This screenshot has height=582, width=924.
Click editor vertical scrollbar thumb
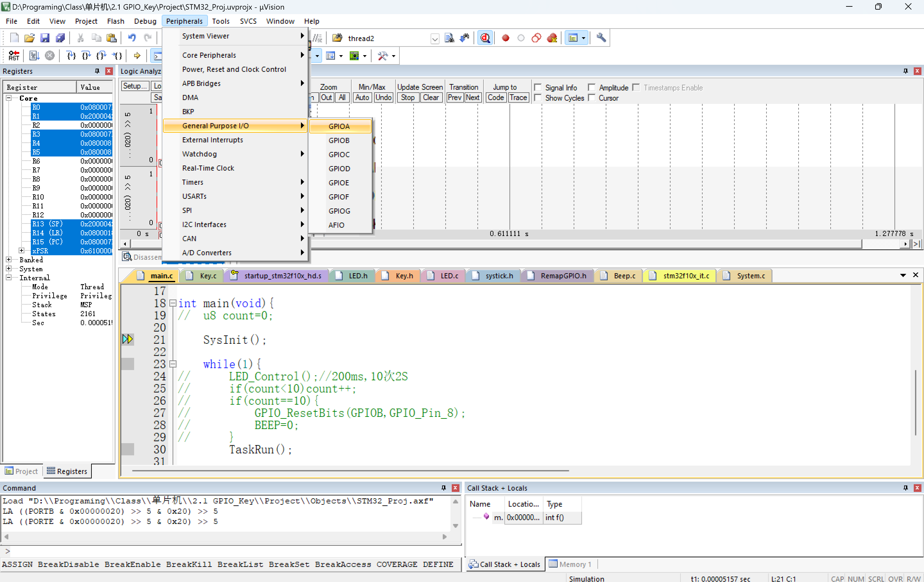(x=916, y=402)
